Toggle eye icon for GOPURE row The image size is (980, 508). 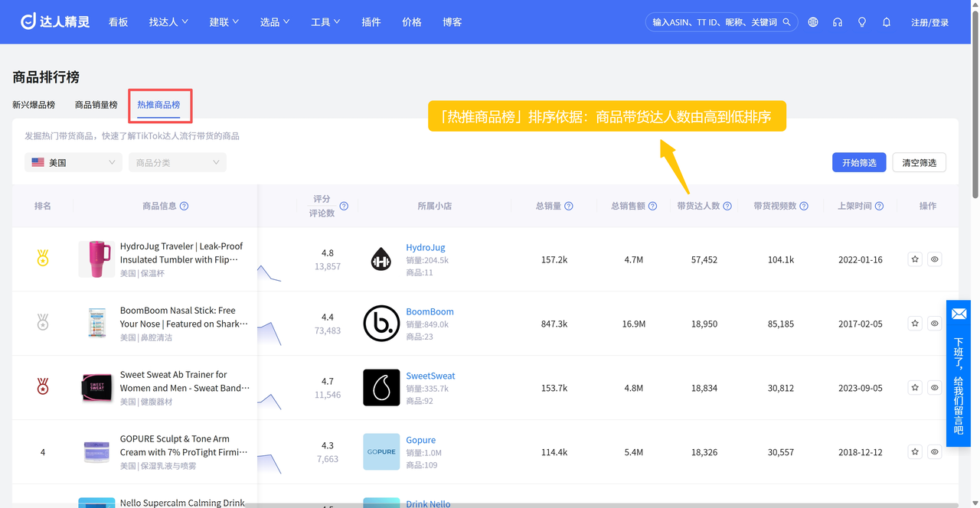[x=935, y=452]
